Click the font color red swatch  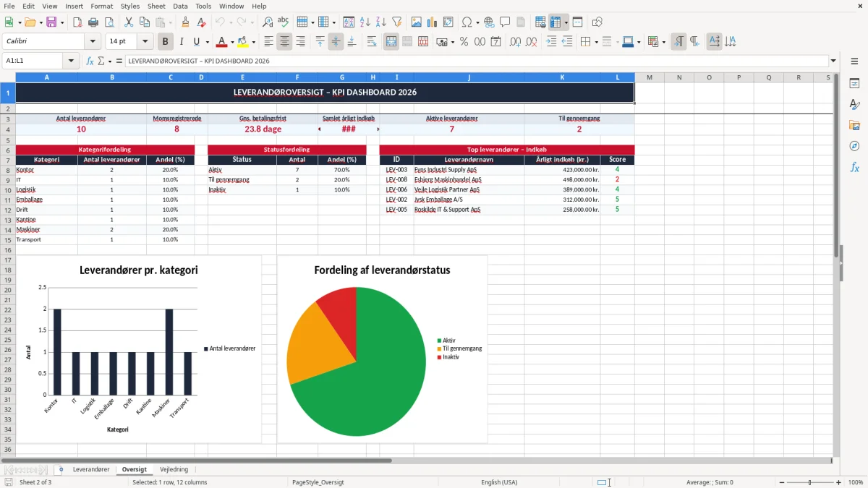(222, 42)
